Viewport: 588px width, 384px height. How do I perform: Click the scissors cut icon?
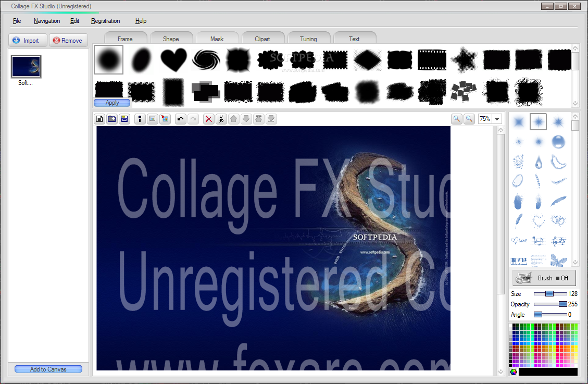[221, 119]
